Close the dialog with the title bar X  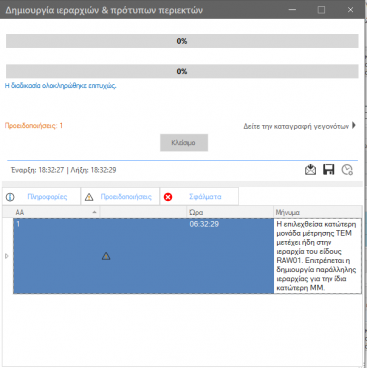coord(350,10)
